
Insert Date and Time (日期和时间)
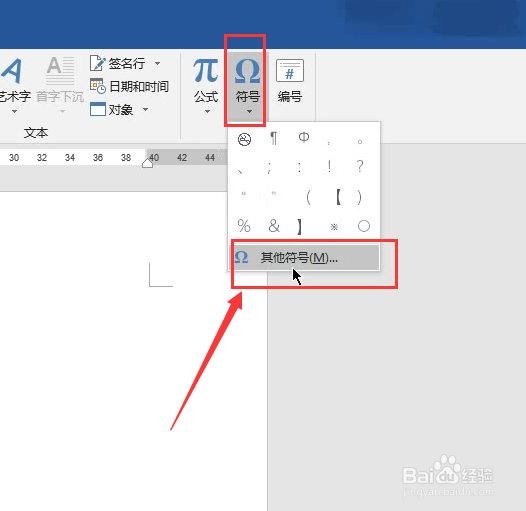click(x=129, y=87)
